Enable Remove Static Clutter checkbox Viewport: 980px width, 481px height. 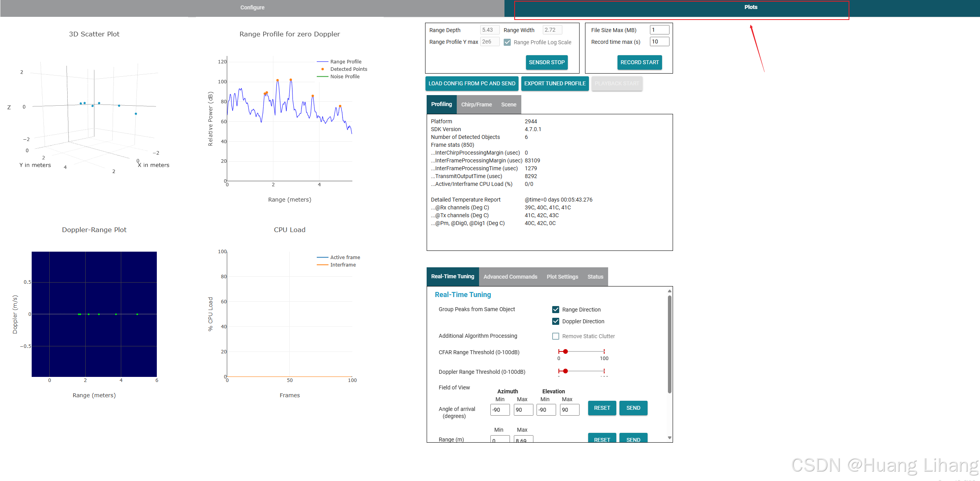pyautogui.click(x=555, y=336)
